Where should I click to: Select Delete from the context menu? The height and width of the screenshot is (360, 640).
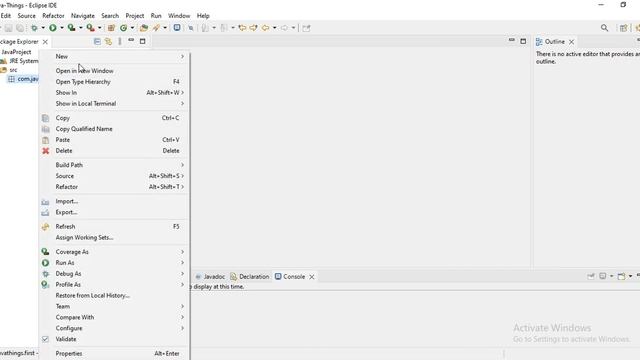tap(114, 151)
